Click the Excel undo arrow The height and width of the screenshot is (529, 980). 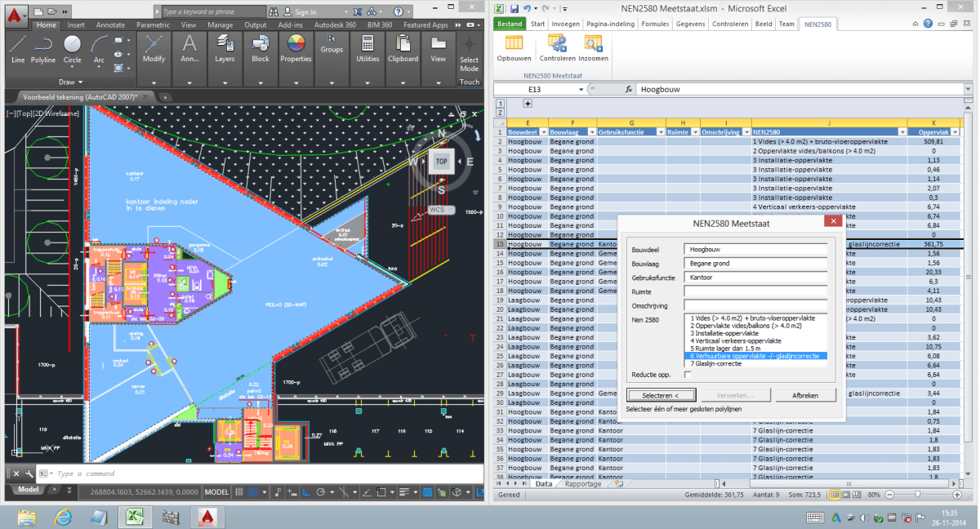click(528, 8)
